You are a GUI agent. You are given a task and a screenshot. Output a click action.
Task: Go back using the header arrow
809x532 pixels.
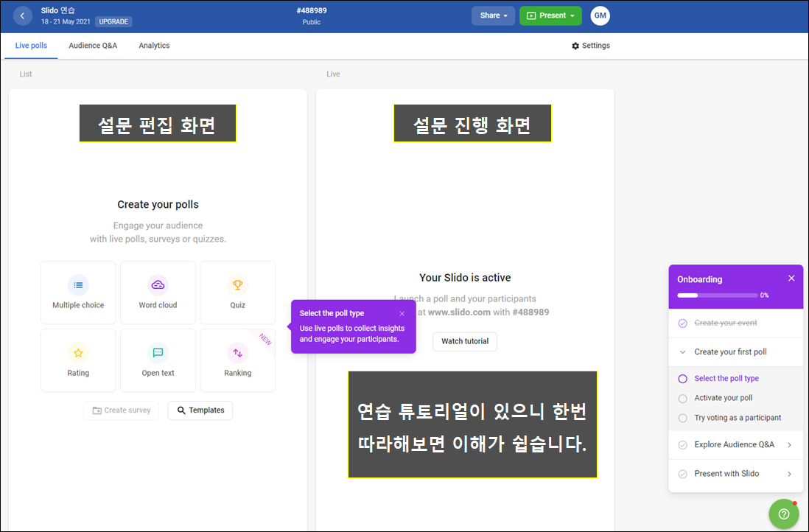22,16
